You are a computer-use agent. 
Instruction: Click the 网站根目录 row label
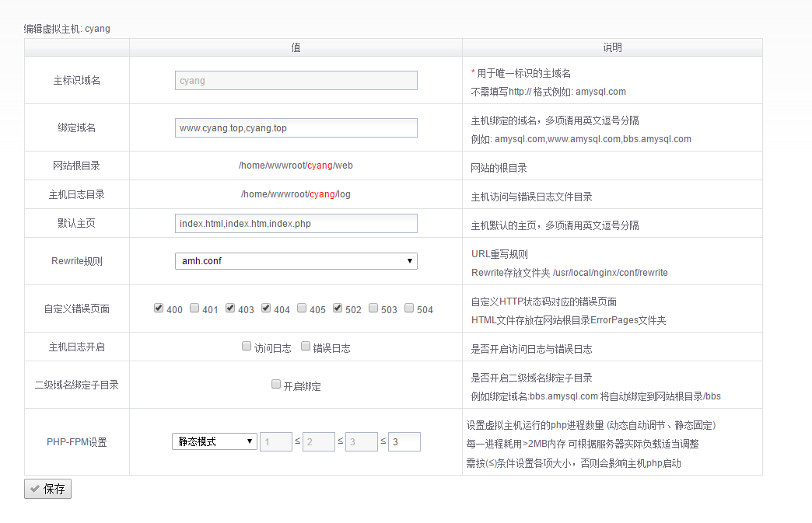click(77, 166)
